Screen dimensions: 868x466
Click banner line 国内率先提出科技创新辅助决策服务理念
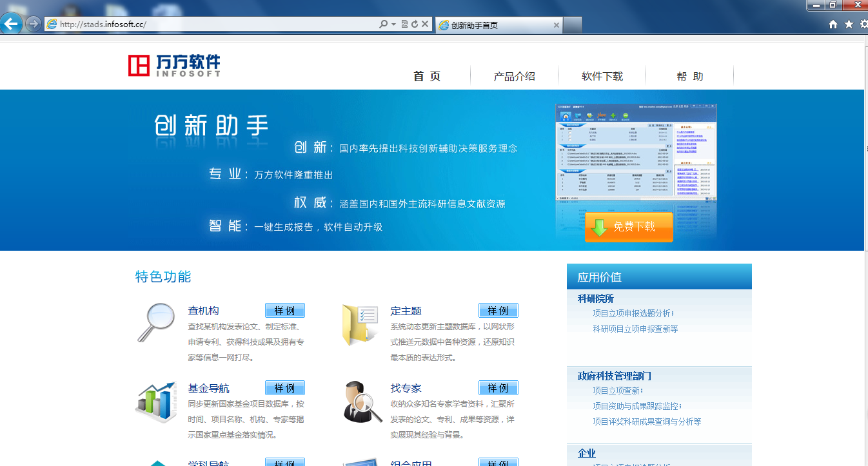[429, 148]
